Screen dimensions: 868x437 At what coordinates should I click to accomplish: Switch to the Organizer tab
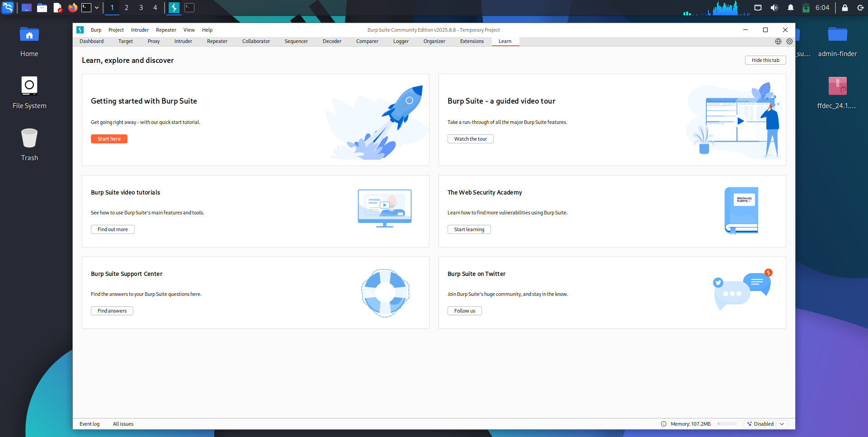click(434, 41)
